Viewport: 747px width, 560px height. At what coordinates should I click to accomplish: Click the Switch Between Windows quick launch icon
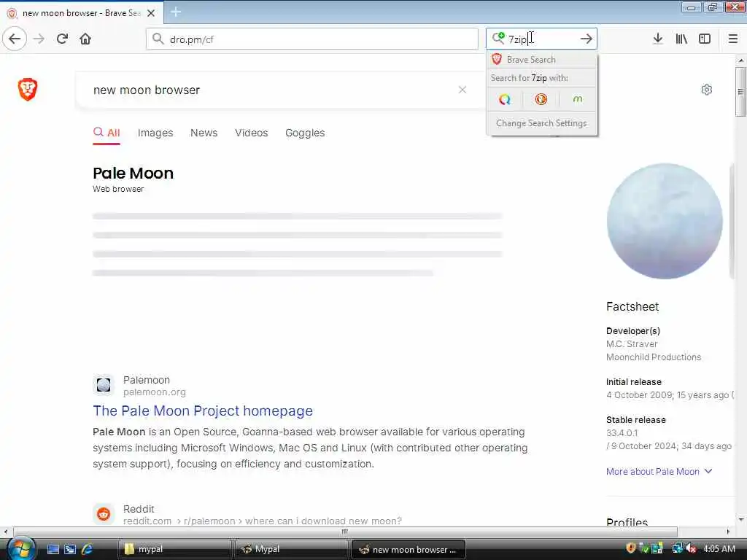pos(70,549)
